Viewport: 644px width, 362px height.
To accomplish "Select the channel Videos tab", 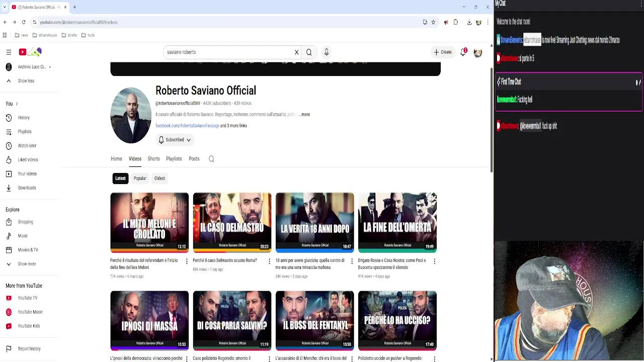I will pyautogui.click(x=135, y=159).
